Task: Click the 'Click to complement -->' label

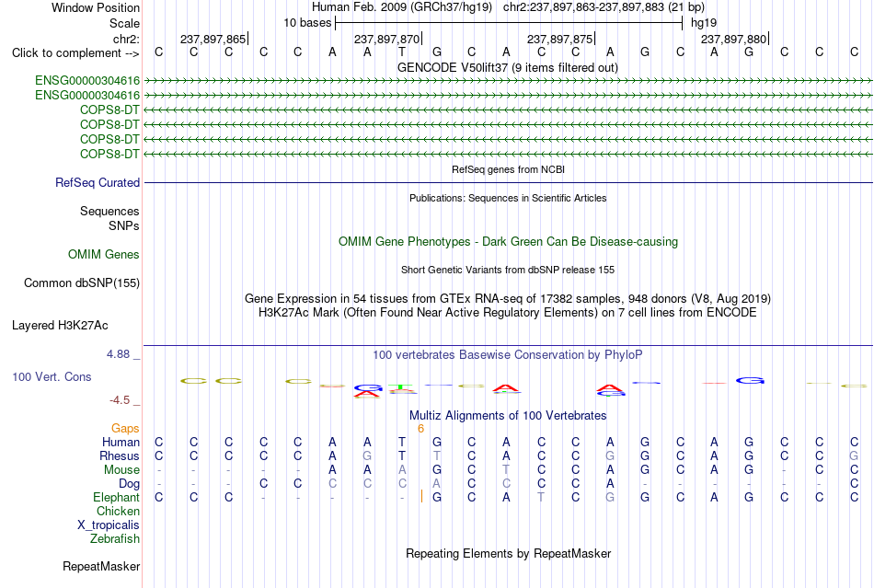Action: tap(75, 53)
